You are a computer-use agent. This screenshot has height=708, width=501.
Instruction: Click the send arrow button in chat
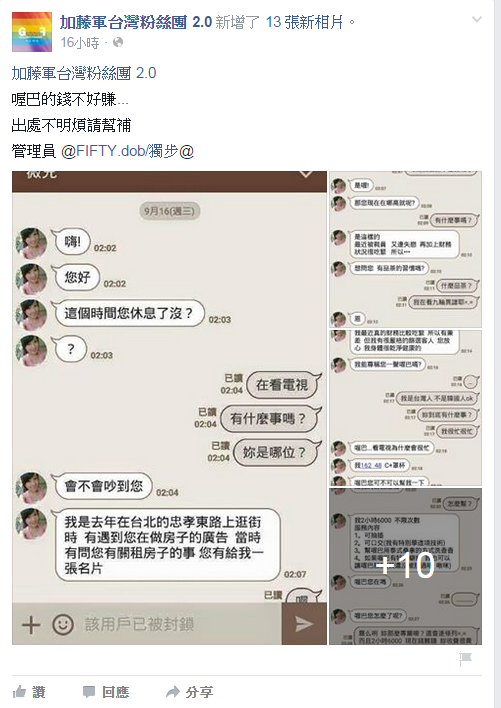tap(304, 624)
